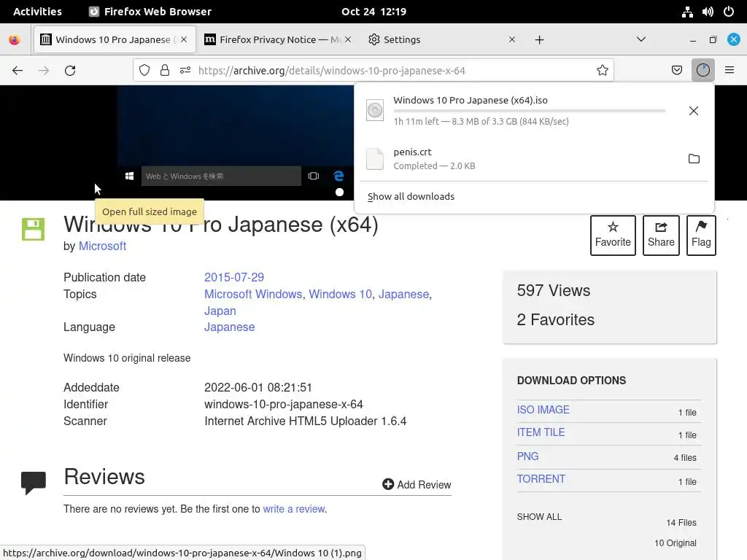The width and height of the screenshot is (747, 560).
Task: Open the site permissions icon in address bar
Action: [185, 71]
